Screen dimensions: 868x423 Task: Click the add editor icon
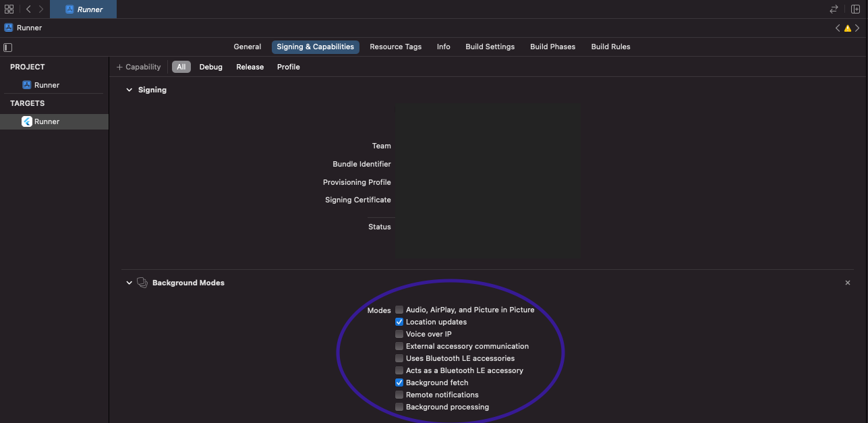[x=856, y=9]
